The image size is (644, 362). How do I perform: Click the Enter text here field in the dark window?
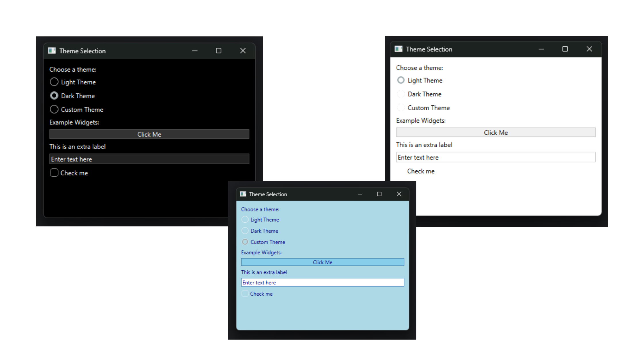149,159
